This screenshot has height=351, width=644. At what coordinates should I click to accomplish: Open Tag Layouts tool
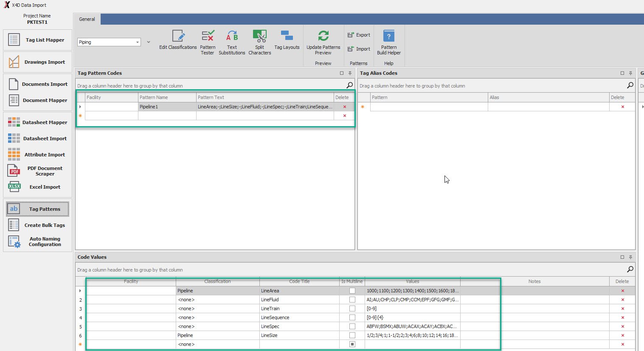click(x=287, y=40)
